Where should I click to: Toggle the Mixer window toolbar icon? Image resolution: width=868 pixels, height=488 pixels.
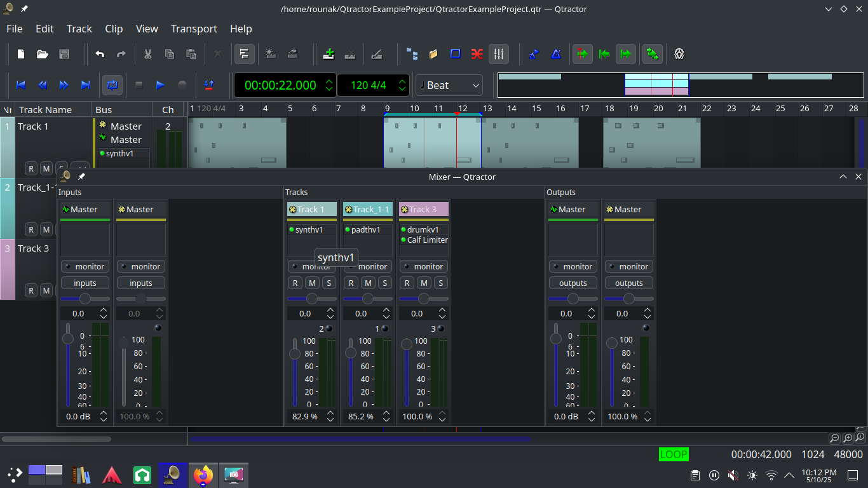click(499, 54)
